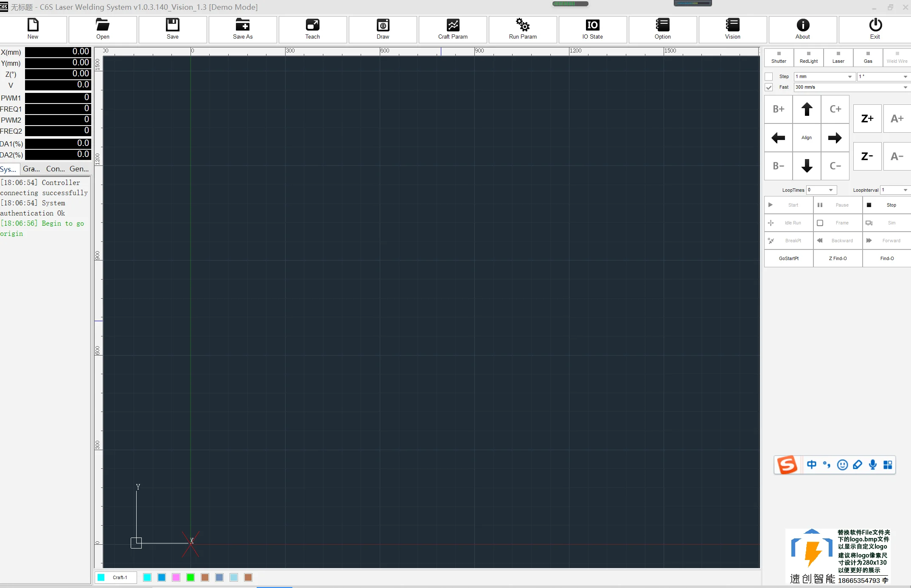Open the Vision module

click(732, 29)
